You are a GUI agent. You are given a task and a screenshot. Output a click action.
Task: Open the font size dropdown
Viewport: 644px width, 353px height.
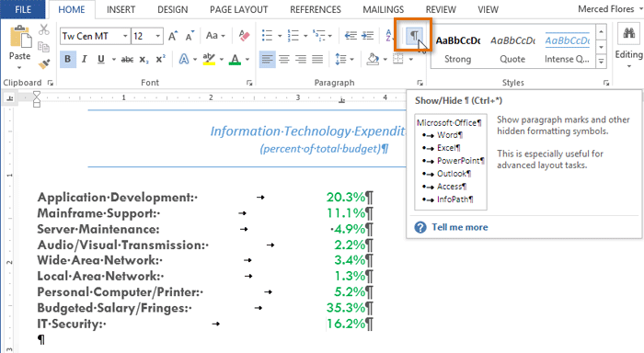point(157,36)
